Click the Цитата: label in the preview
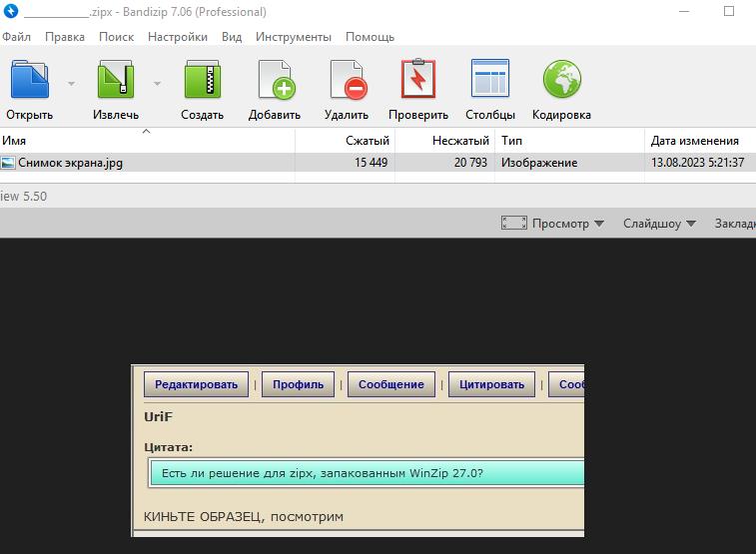Image resolution: width=756 pixels, height=554 pixels. pyautogui.click(x=168, y=447)
